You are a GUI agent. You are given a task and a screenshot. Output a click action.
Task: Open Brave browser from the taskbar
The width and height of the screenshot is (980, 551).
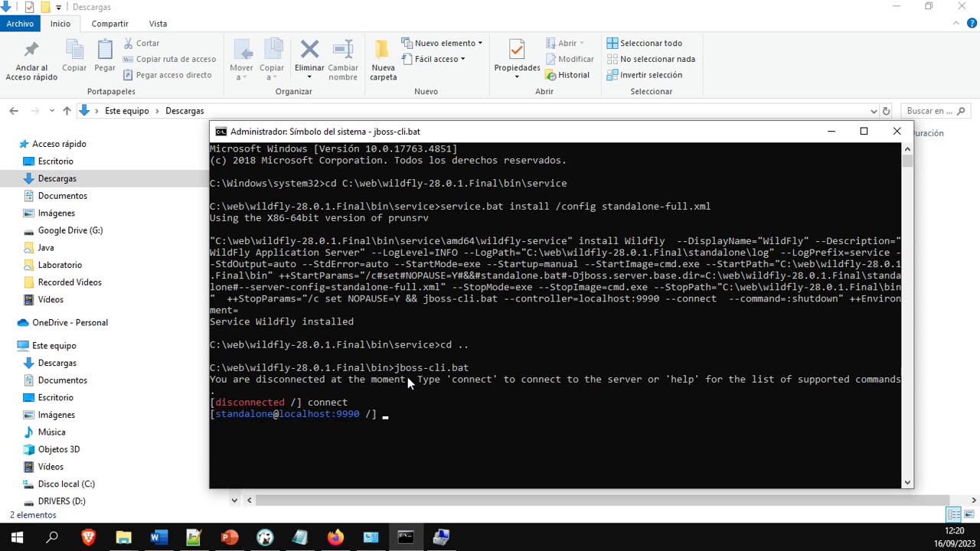tap(88, 537)
